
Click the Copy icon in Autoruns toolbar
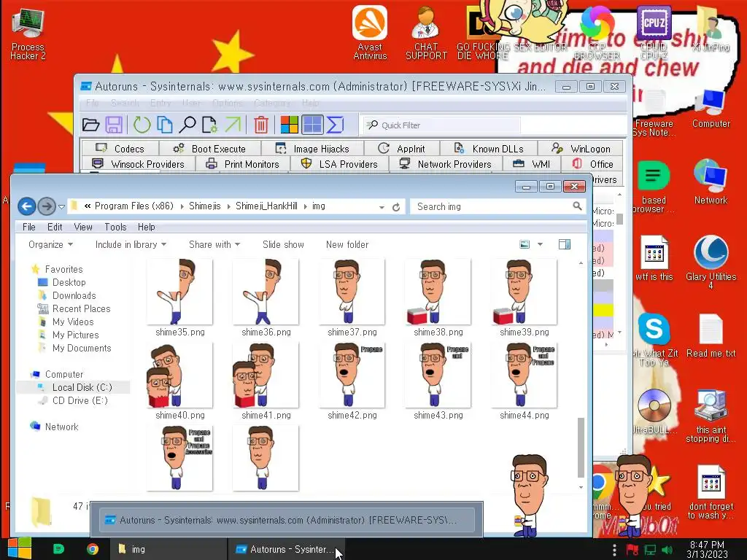point(164,125)
